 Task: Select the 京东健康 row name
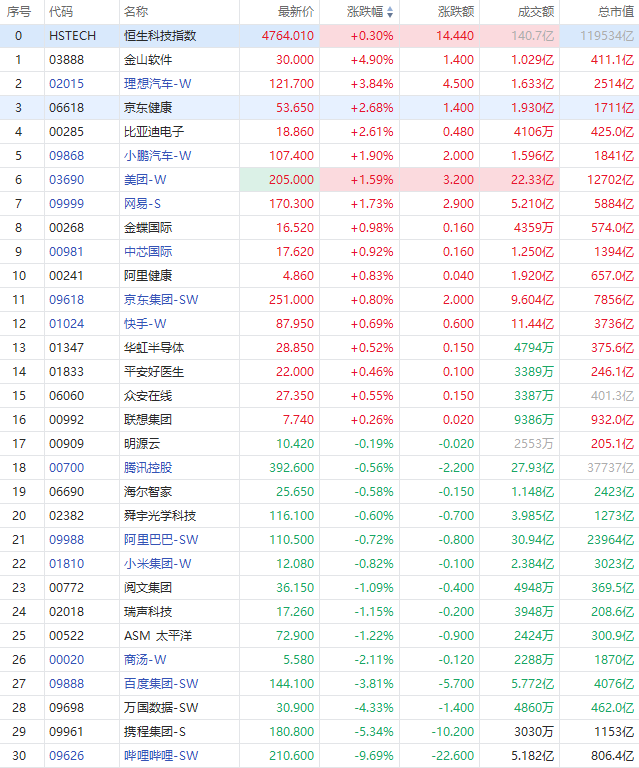click(x=148, y=108)
